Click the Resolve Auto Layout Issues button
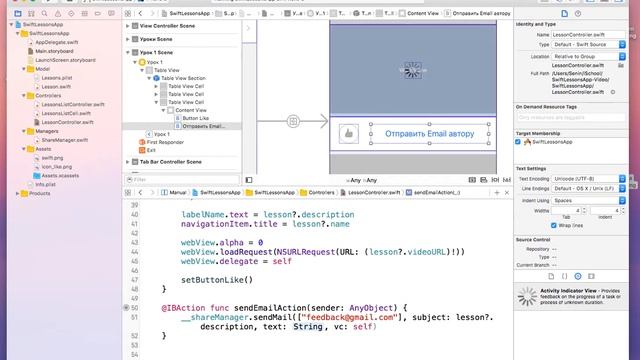 [507, 180]
